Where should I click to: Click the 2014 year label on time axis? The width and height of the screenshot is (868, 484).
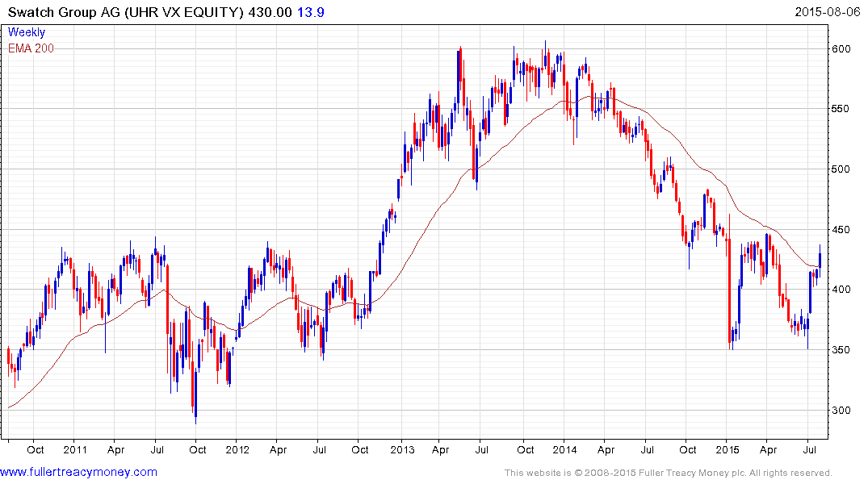click(x=564, y=449)
